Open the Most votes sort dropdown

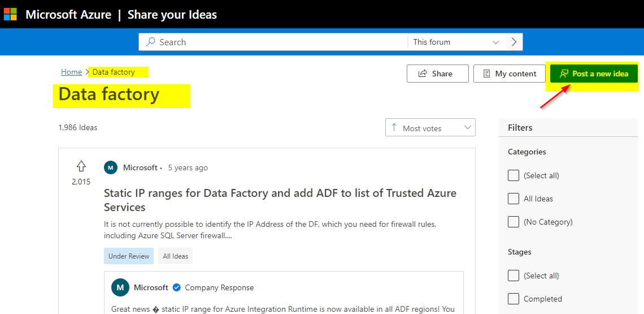pyautogui.click(x=430, y=127)
